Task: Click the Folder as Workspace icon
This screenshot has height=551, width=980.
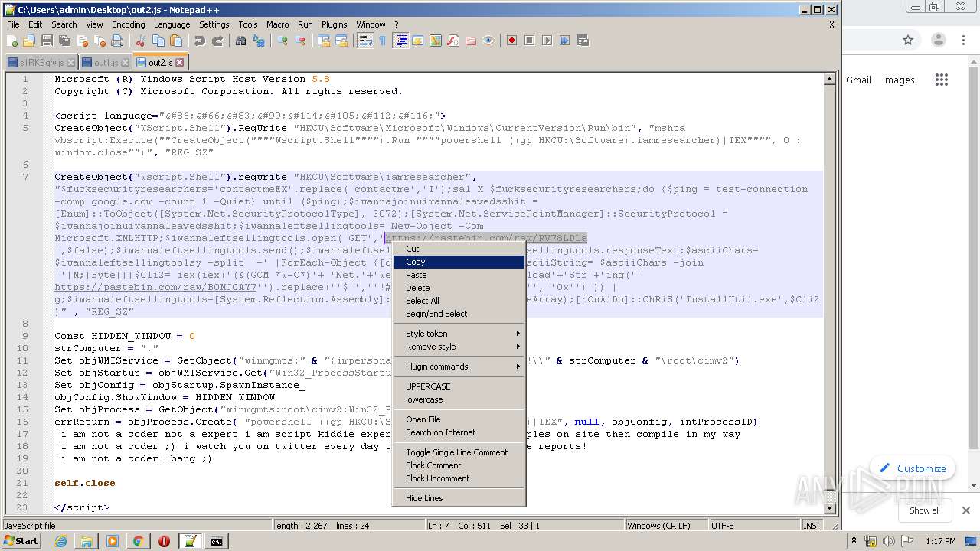Action: coord(471,41)
